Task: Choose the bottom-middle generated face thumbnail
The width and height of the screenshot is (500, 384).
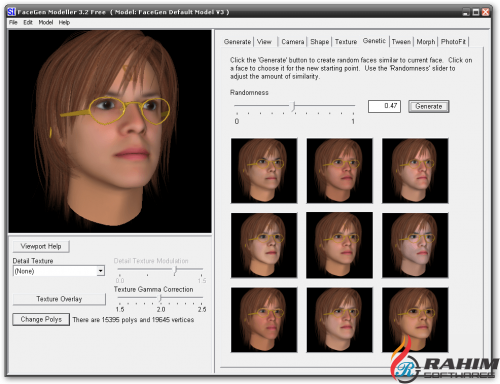Action: [x=339, y=320]
